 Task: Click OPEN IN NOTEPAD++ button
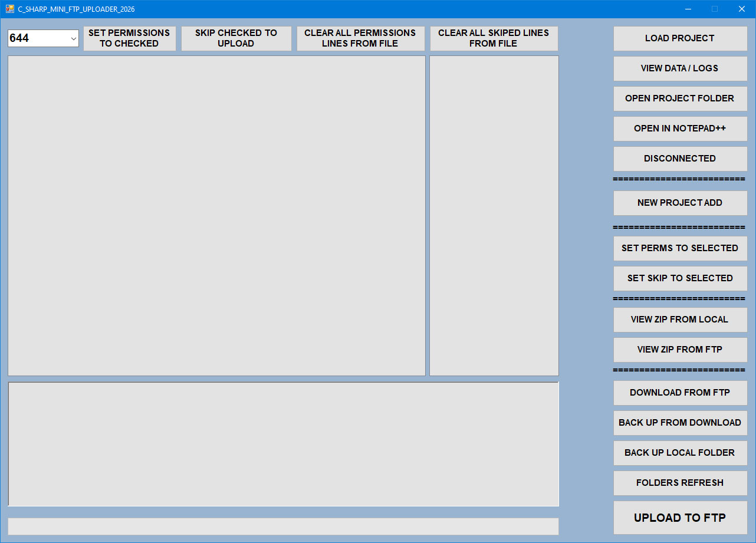(680, 129)
